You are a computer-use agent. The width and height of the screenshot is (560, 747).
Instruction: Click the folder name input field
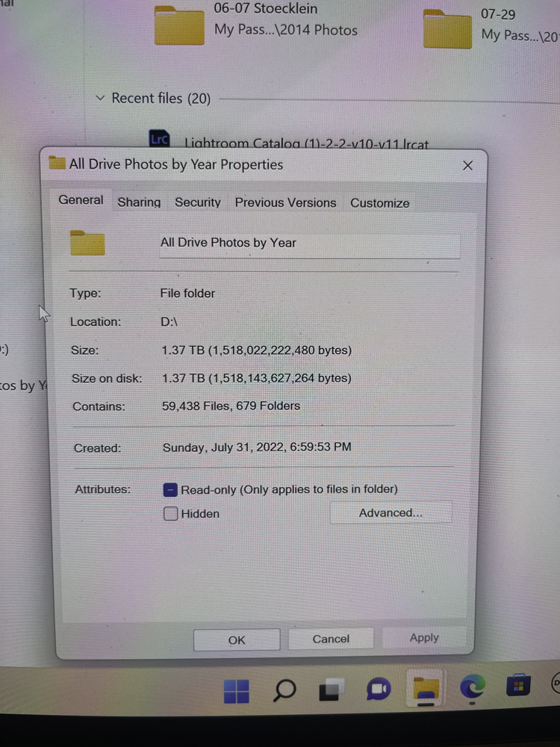[310, 244]
